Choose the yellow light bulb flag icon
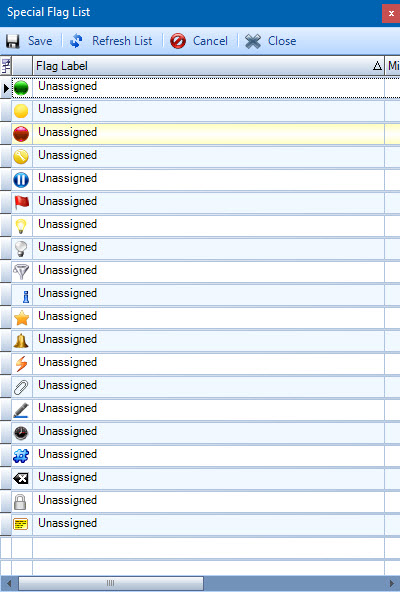400x592 pixels. tap(21, 226)
